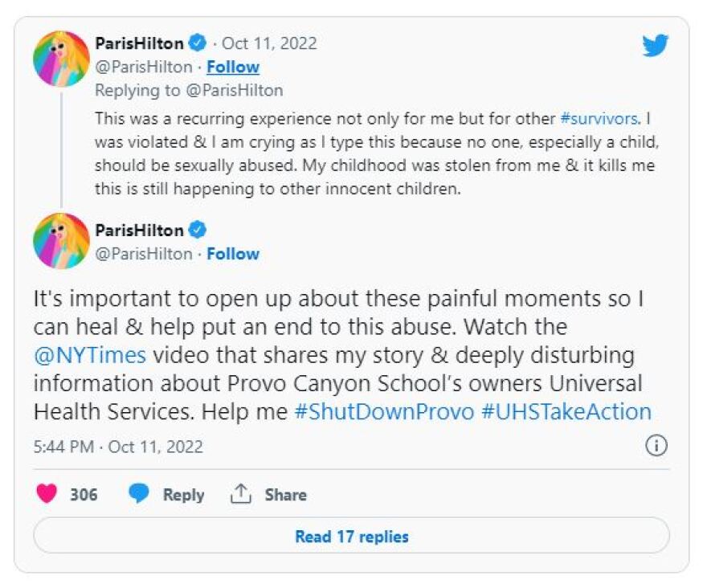The image size is (707, 588).
Task: Click the lower tweet profile avatar
Action: [x=61, y=241]
